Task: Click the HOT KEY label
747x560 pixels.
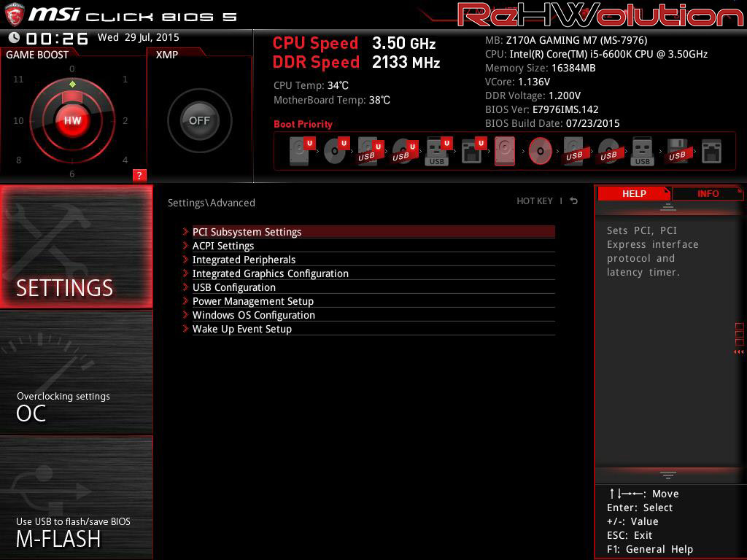Action: (535, 201)
